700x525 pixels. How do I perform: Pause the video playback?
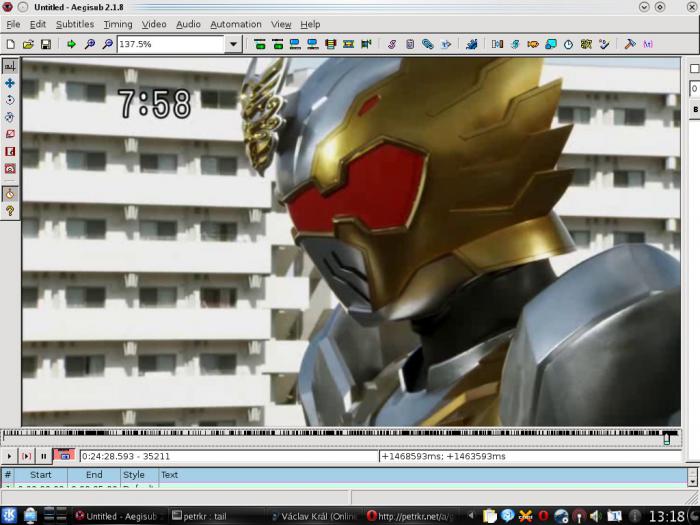(x=43, y=456)
